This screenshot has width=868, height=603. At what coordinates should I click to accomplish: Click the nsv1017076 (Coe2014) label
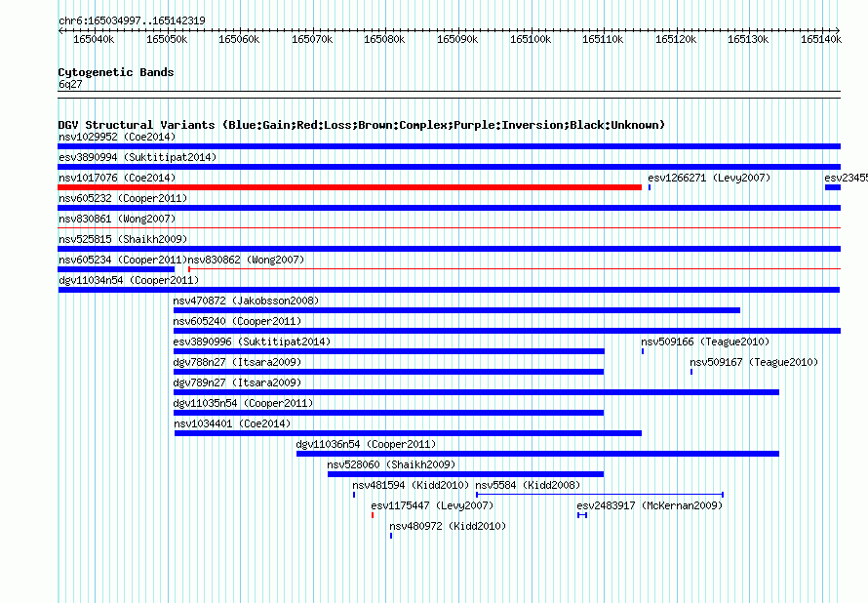117,178
